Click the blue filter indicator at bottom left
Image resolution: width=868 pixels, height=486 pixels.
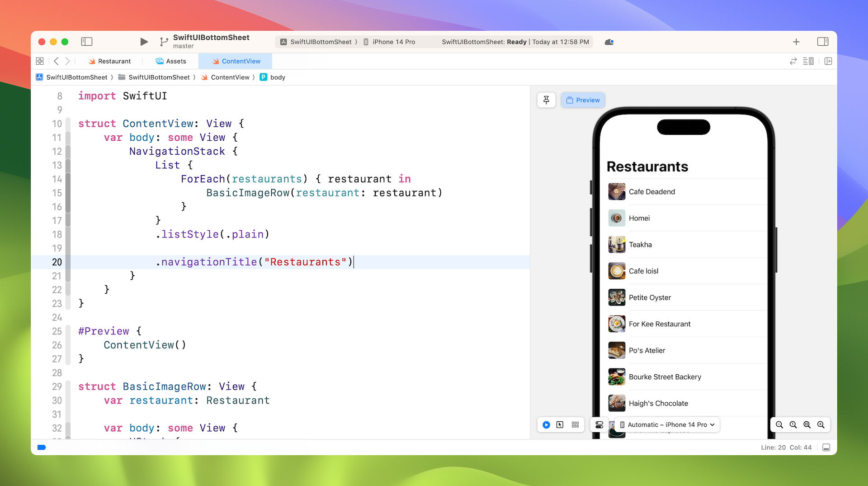pos(42,448)
